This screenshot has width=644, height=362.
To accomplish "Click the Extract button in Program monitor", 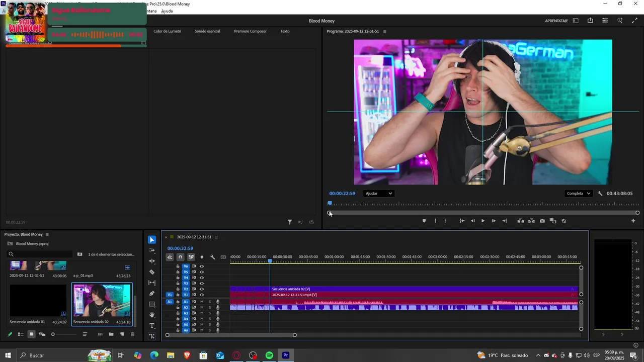I will [531, 221].
